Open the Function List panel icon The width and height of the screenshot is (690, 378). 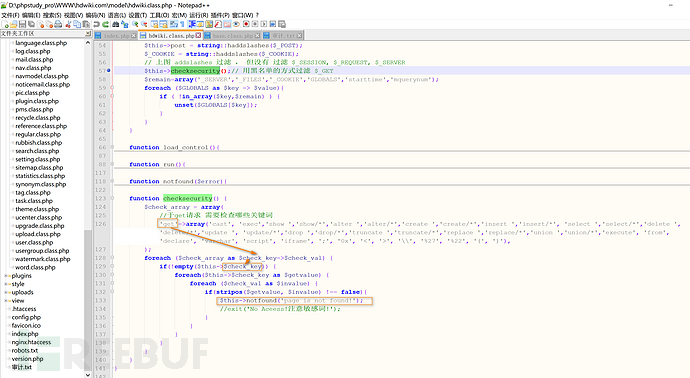[218, 24]
